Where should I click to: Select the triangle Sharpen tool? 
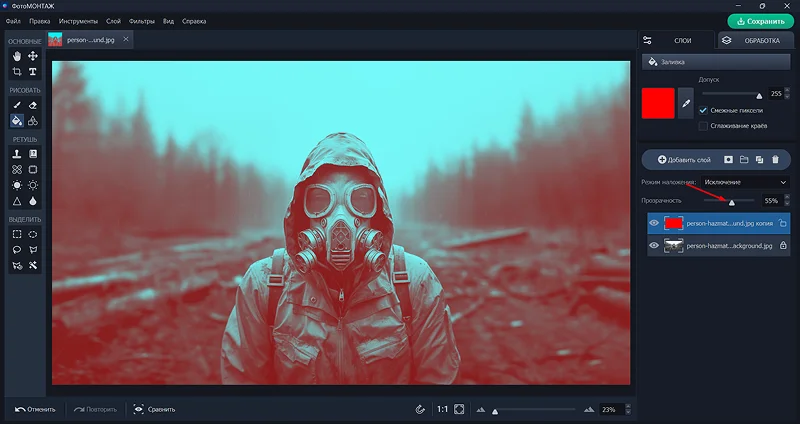pyautogui.click(x=17, y=201)
